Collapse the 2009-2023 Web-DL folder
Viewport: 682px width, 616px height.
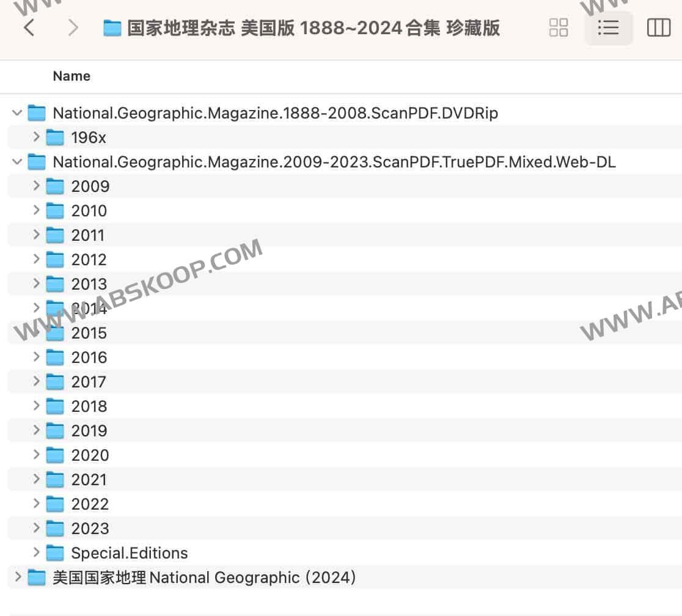pyautogui.click(x=18, y=162)
